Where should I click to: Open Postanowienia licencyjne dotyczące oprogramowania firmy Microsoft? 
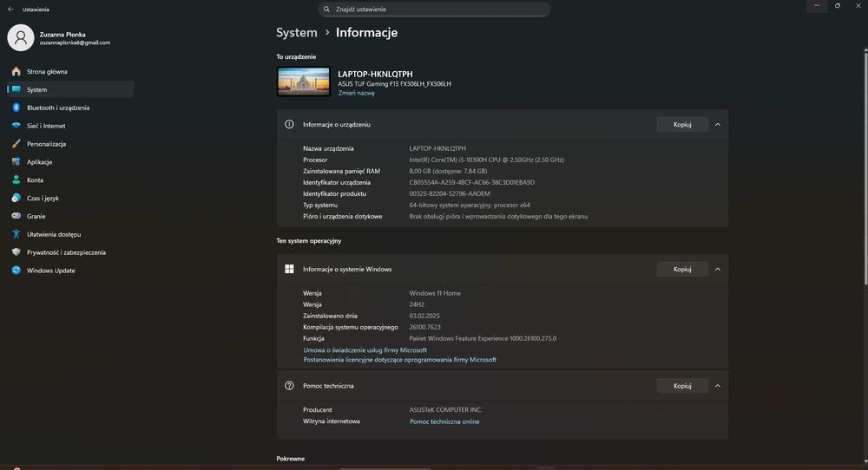pos(399,359)
